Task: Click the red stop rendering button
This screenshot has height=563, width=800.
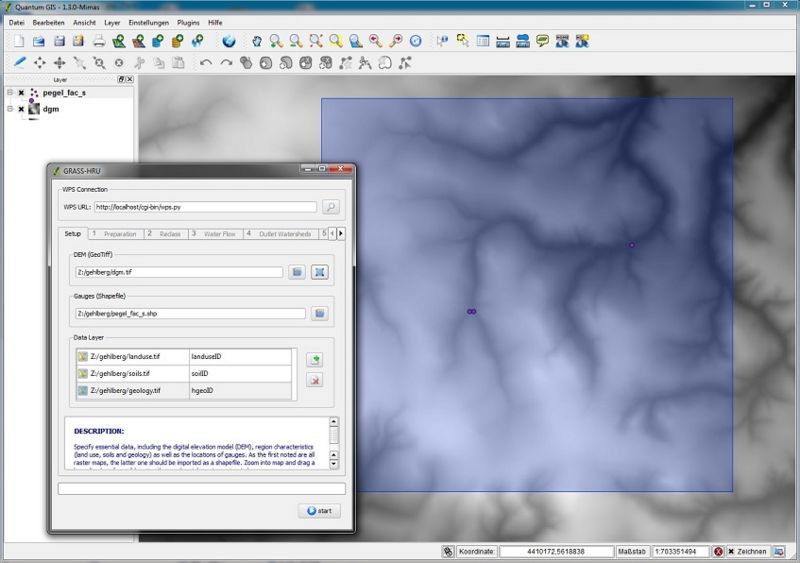Action: [x=717, y=551]
